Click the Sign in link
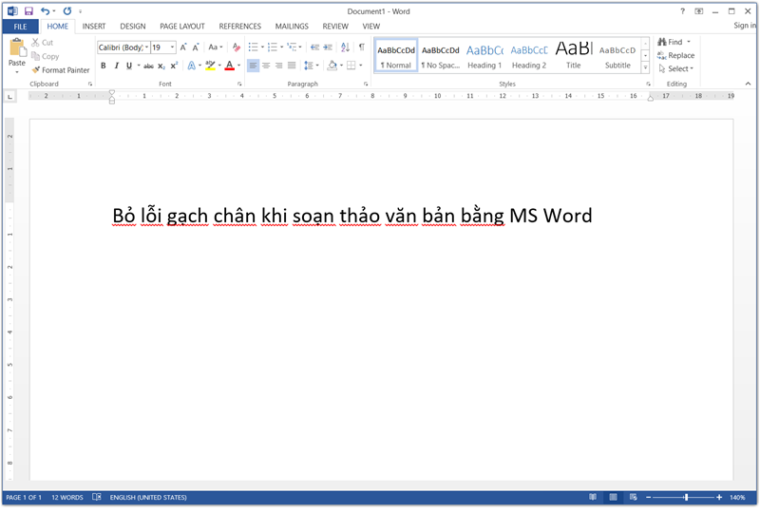Screen dimensions: 760x532 tap(745, 26)
